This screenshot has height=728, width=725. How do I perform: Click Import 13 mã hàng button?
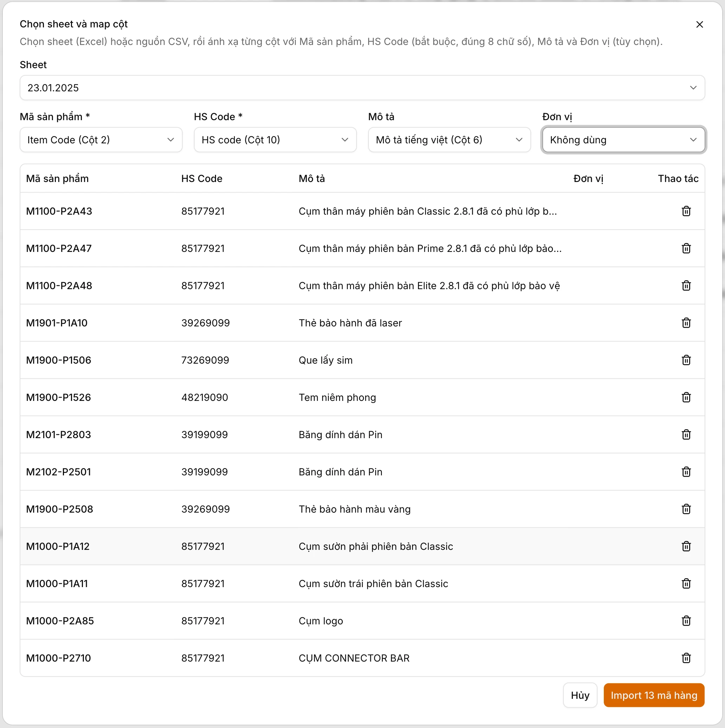pyautogui.click(x=654, y=695)
